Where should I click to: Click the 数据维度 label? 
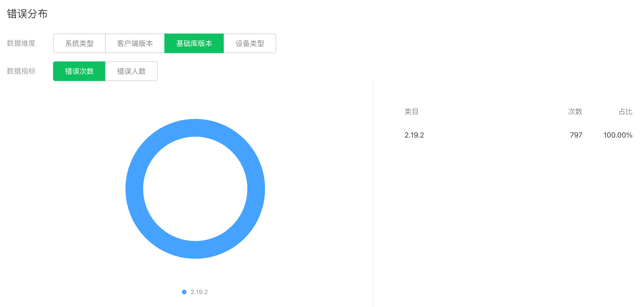[x=21, y=43]
